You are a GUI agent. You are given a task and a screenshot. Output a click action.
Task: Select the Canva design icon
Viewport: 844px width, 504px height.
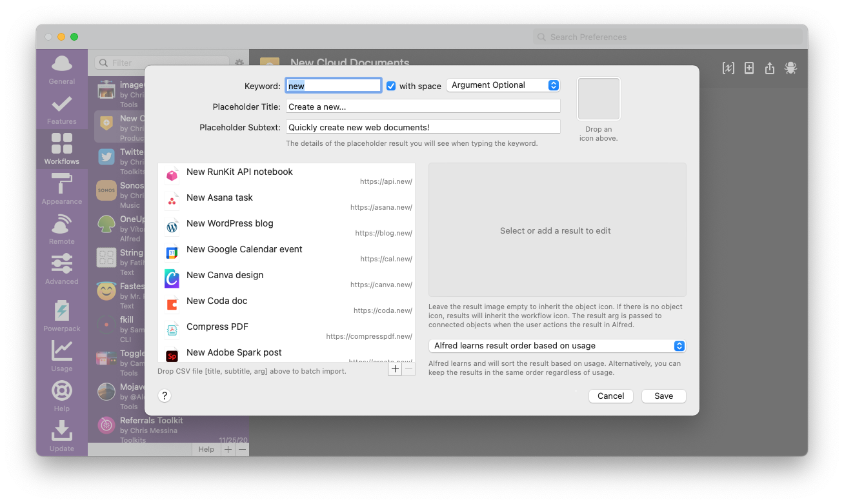[x=172, y=279]
